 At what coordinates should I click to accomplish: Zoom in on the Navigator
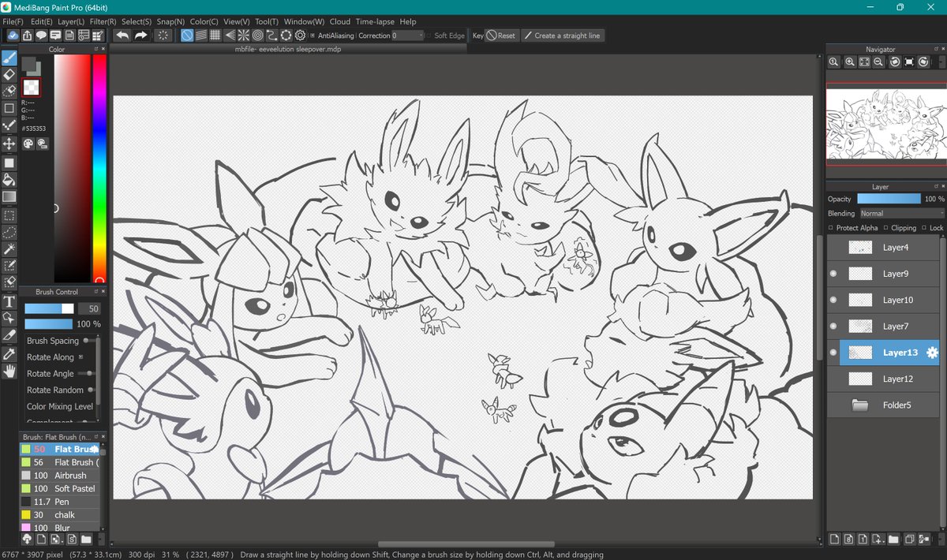850,62
